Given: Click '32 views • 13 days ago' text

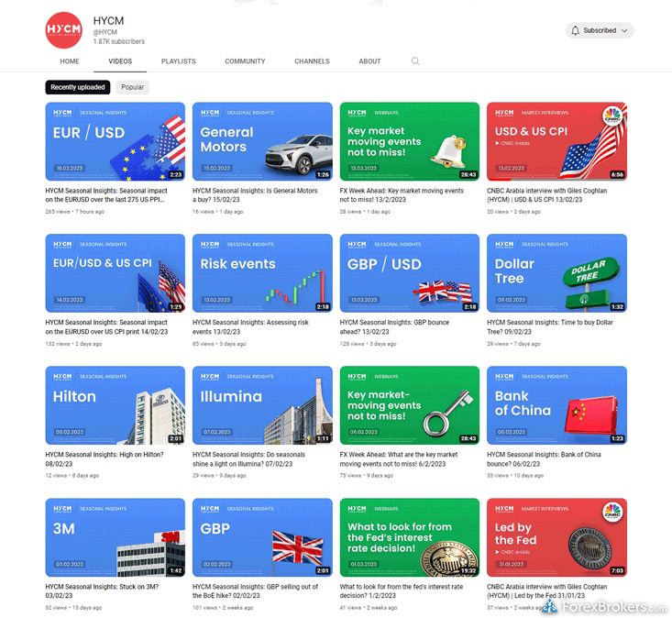Looking at the screenshot, I should pos(73,607).
